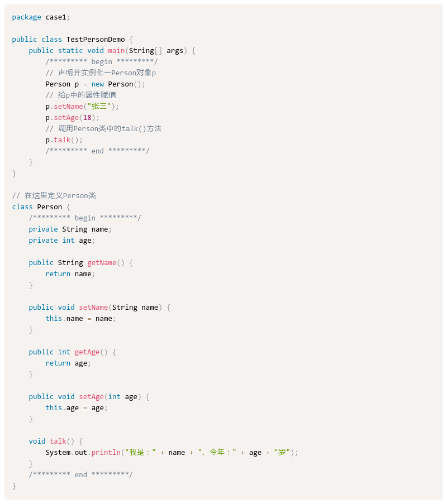The height and width of the screenshot is (504, 447).
Task: Click the comment "在这里定义Person类"
Action: [x=56, y=195]
